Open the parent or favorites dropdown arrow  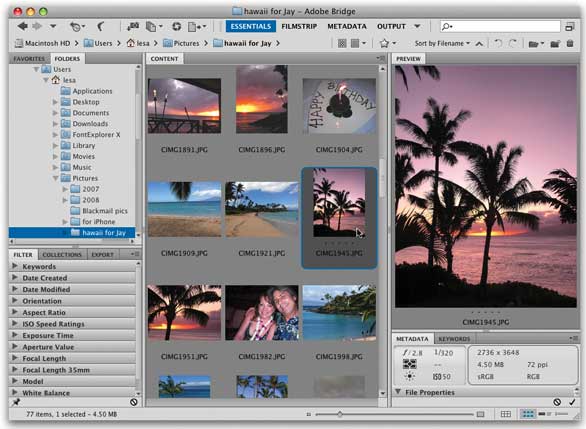click(53, 26)
